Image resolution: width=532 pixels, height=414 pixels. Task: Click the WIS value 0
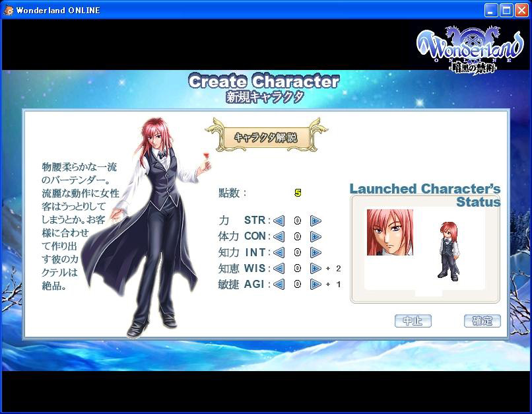tap(298, 269)
